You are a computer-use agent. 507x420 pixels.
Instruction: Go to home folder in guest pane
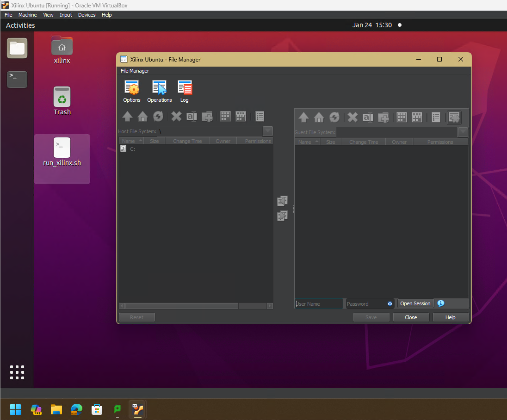[319, 117]
